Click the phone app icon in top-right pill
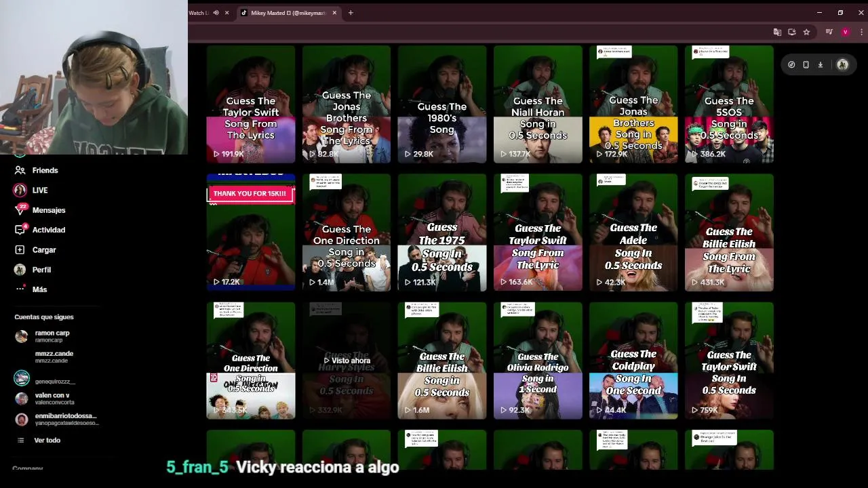The image size is (868, 488). pos(806,65)
